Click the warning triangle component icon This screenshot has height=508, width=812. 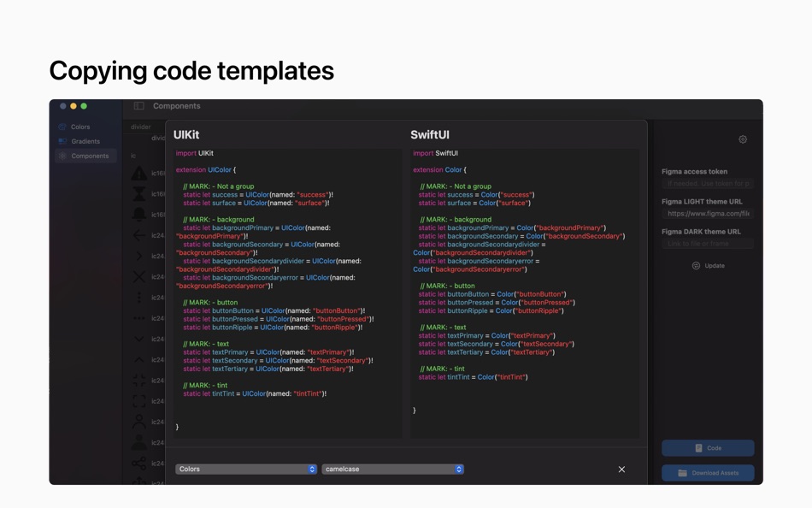pos(138,173)
